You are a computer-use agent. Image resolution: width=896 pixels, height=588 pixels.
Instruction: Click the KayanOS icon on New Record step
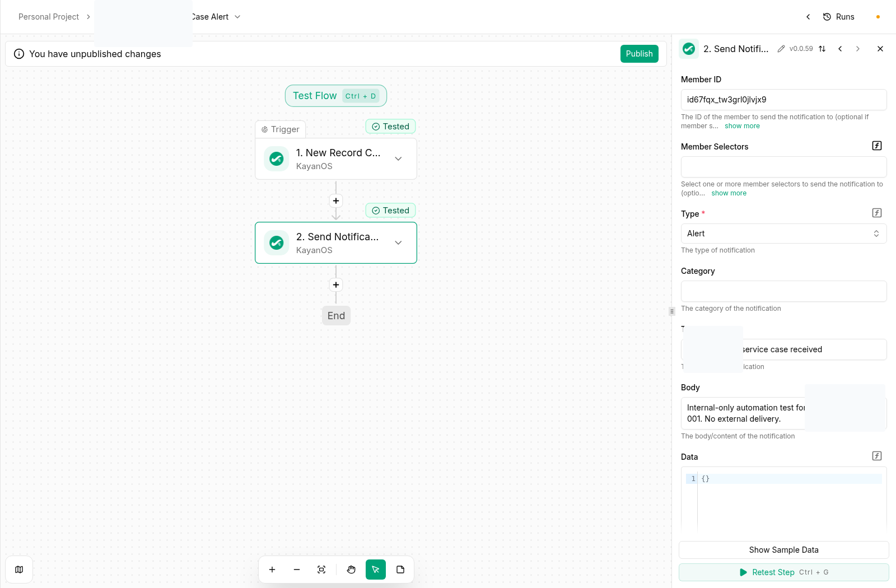tap(277, 159)
